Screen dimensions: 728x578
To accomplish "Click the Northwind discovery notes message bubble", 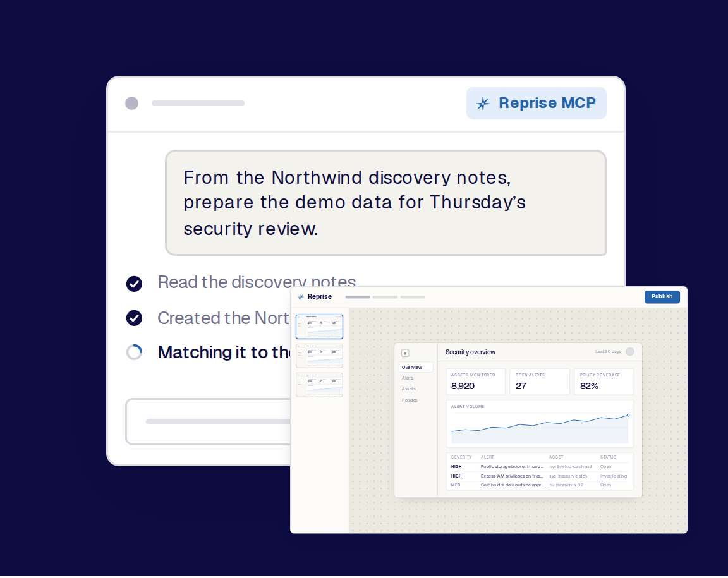I will (x=386, y=203).
